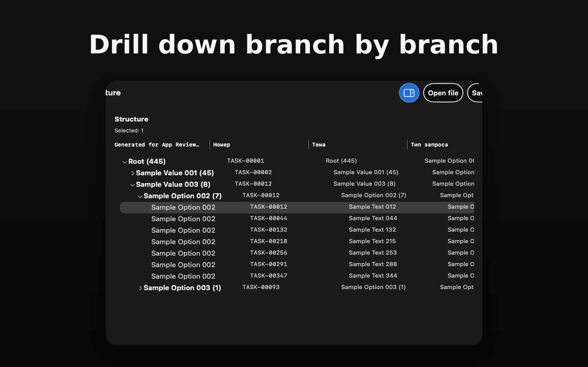The height and width of the screenshot is (367, 588).
Task: Collapse Sample Value 003 (8) branch
Action: (132, 185)
